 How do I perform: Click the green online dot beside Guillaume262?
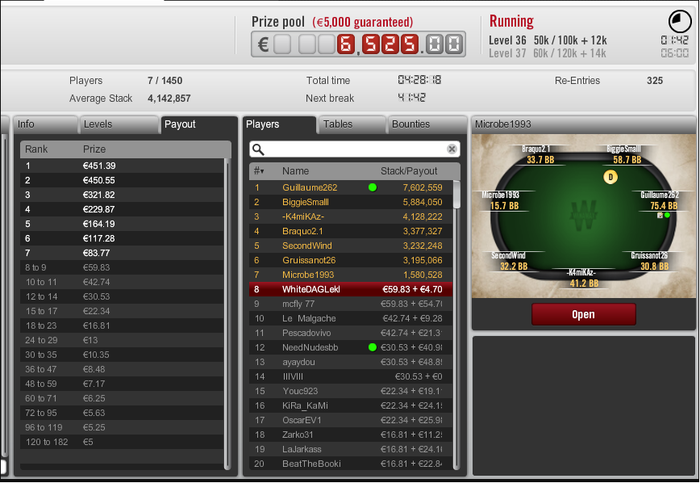point(372,187)
